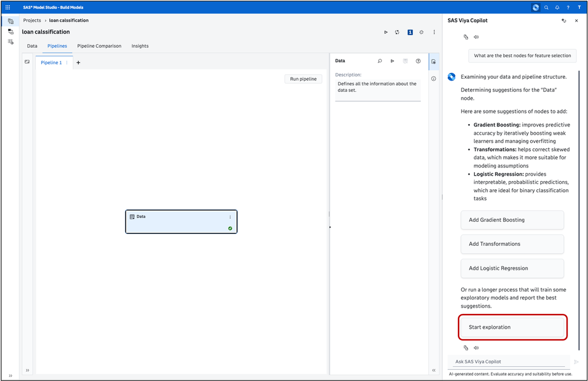Select the information icon on right rail

pyautogui.click(x=434, y=79)
